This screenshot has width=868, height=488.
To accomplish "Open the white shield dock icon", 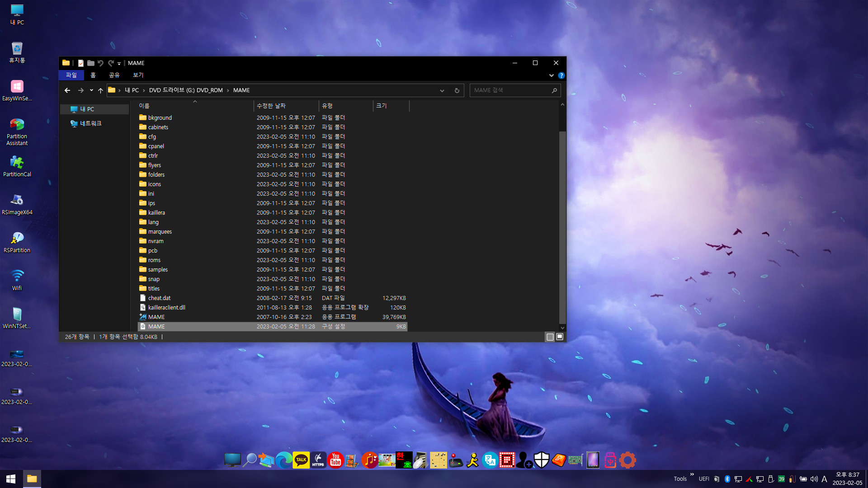I will pos(542,460).
